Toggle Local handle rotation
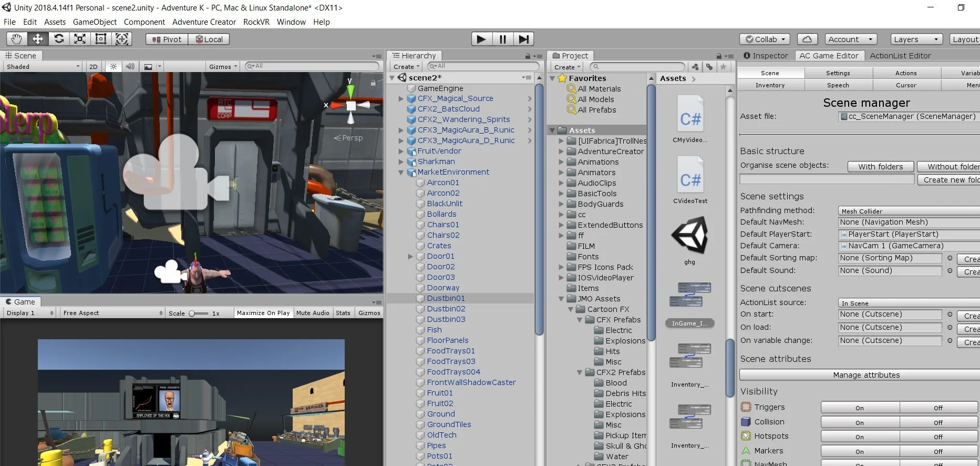The height and width of the screenshot is (466, 980). click(x=209, y=39)
